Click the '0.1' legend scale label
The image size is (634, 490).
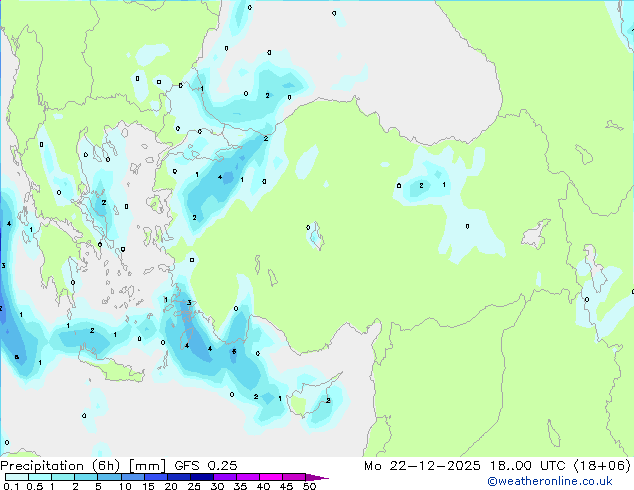10,486
